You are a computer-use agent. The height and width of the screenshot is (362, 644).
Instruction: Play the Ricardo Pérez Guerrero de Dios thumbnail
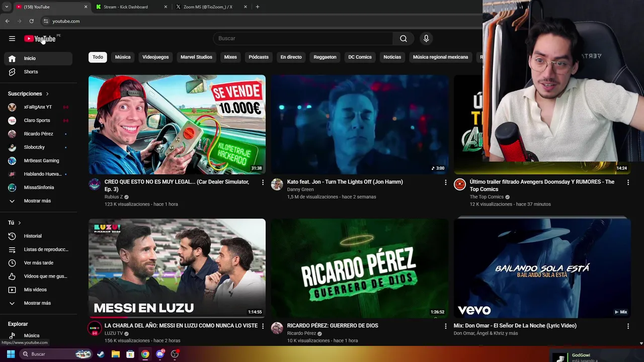click(x=360, y=268)
